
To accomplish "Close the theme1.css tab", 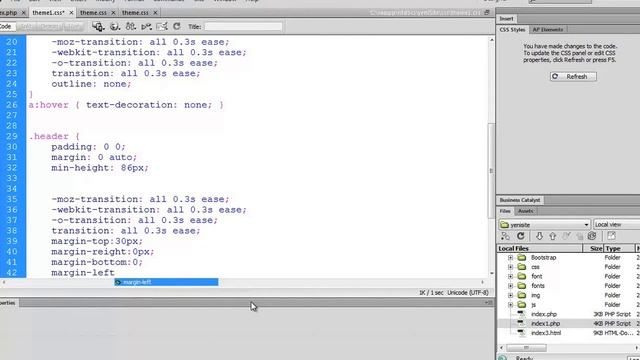I will pos(71,13).
